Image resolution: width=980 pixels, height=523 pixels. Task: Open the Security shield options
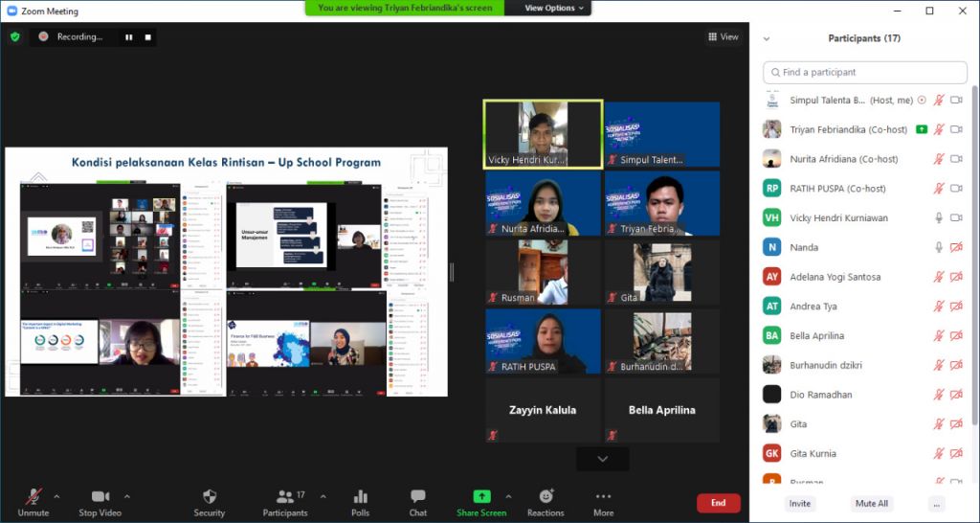click(x=210, y=497)
